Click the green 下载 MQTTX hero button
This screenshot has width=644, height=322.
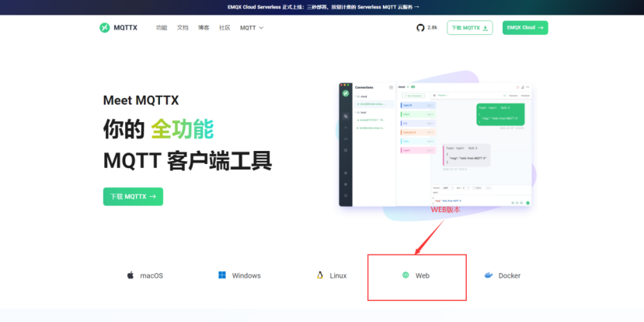[x=133, y=197]
